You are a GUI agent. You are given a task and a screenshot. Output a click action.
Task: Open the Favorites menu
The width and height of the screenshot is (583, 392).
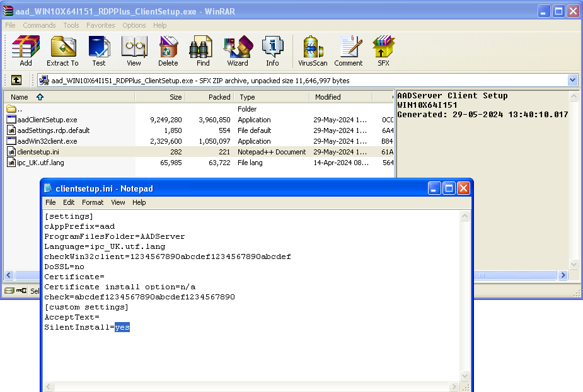[x=101, y=25]
